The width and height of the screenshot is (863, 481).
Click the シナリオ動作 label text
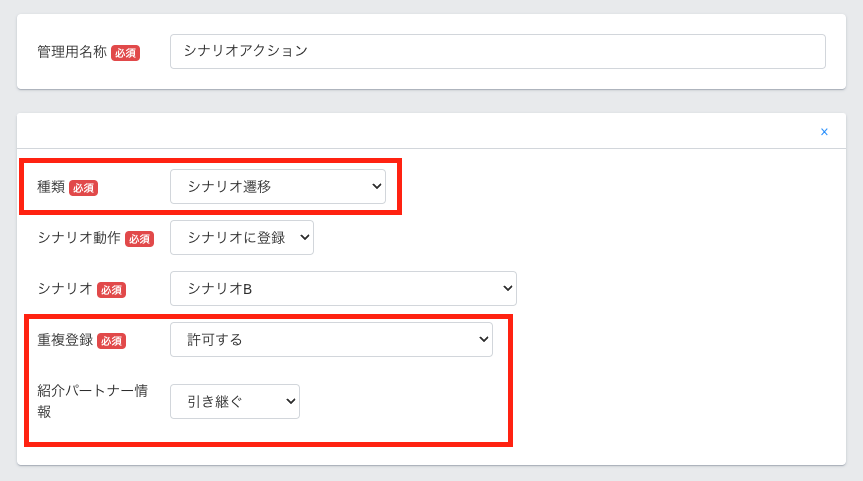79,238
